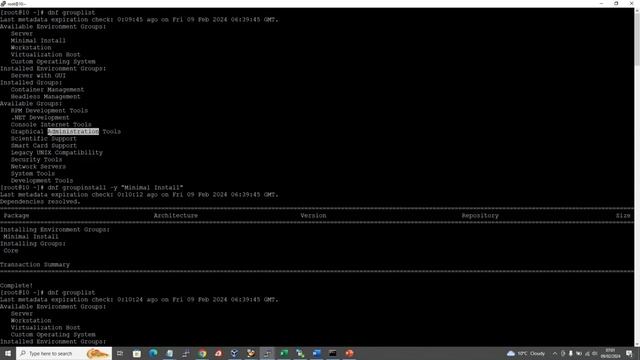Click the 'Security Tools' line
This screenshot has width=640, height=360.
point(36,160)
